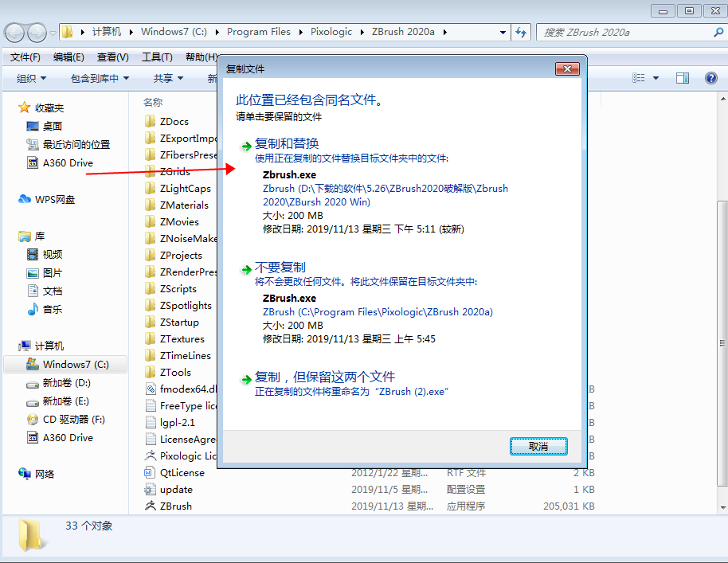Open the 共享 dropdown
Viewport: 728px width, 563px height.
[169, 79]
